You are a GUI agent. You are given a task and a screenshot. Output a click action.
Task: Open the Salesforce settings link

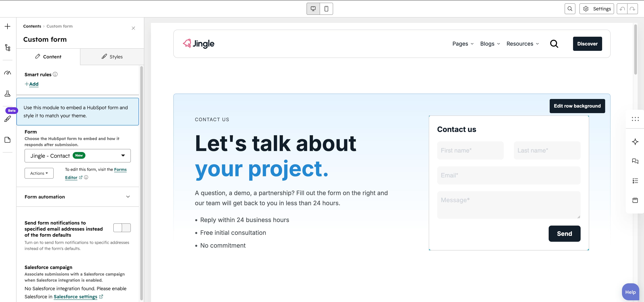click(x=75, y=296)
